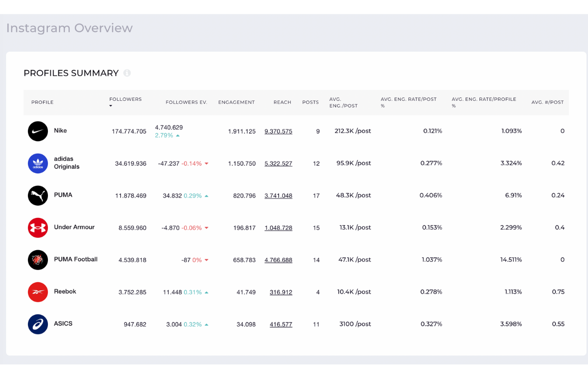Sort by Avg. Eng./Post column header
This screenshot has height=379, width=588.
(x=343, y=102)
